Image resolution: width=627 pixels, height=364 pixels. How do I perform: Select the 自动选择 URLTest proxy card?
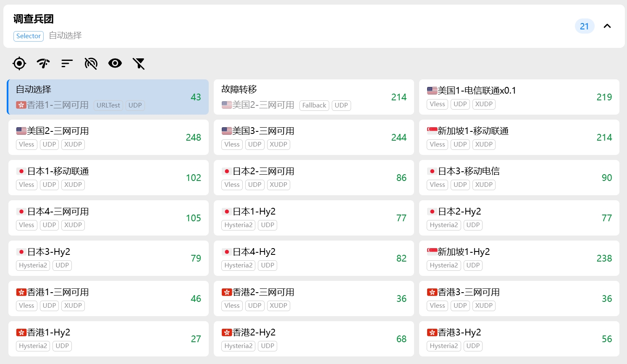click(x=108, y=97)
